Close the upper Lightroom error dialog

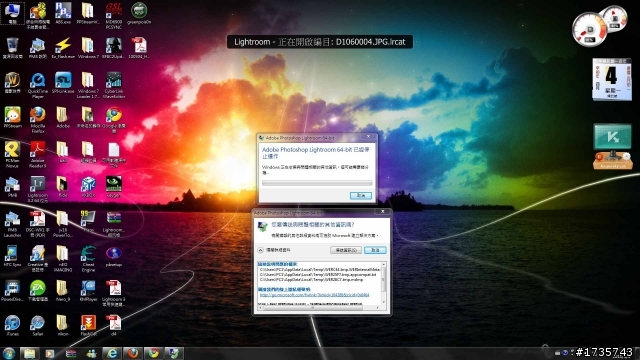pyautogui.click(x=368, y=137)
